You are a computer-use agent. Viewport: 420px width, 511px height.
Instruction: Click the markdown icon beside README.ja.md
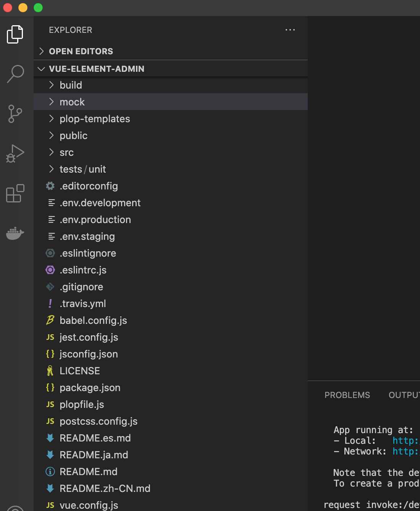(50, 455)
